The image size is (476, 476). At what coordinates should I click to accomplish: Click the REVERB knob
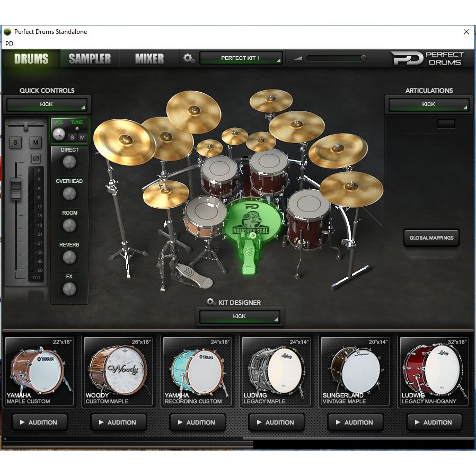tap(69, 258)
